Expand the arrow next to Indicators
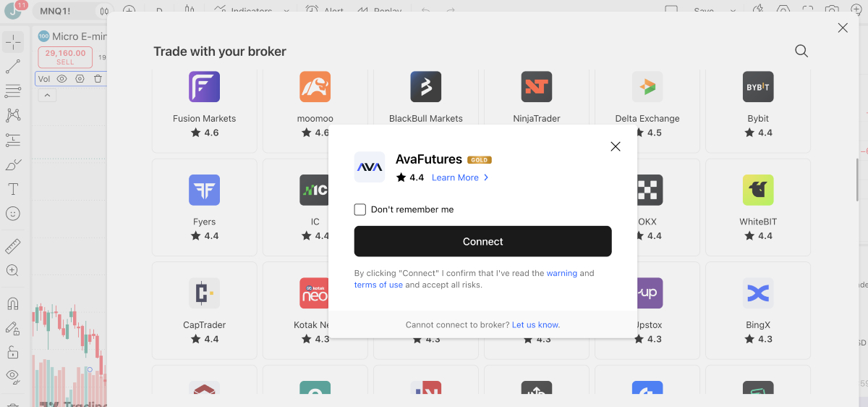Viewport: 868px width, 407px height. tap(286, 11)
